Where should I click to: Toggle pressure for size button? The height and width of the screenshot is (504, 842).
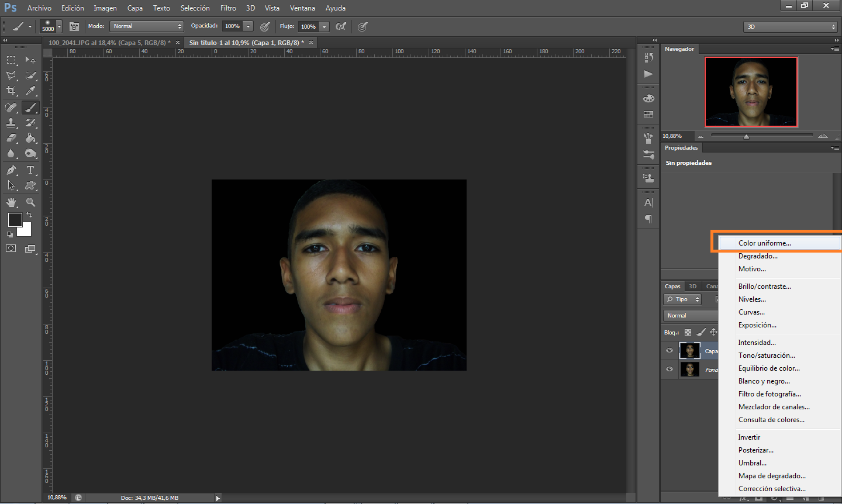click(363, 26)
